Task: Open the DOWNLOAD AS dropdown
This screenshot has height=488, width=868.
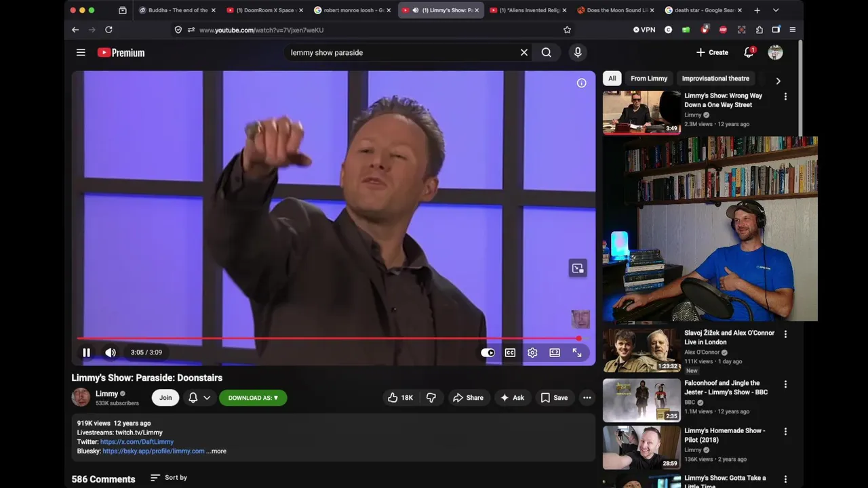Action: point(253,398)
